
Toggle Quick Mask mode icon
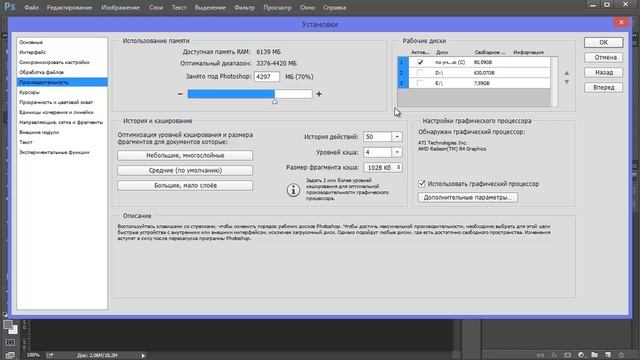[x=10, y=342]
